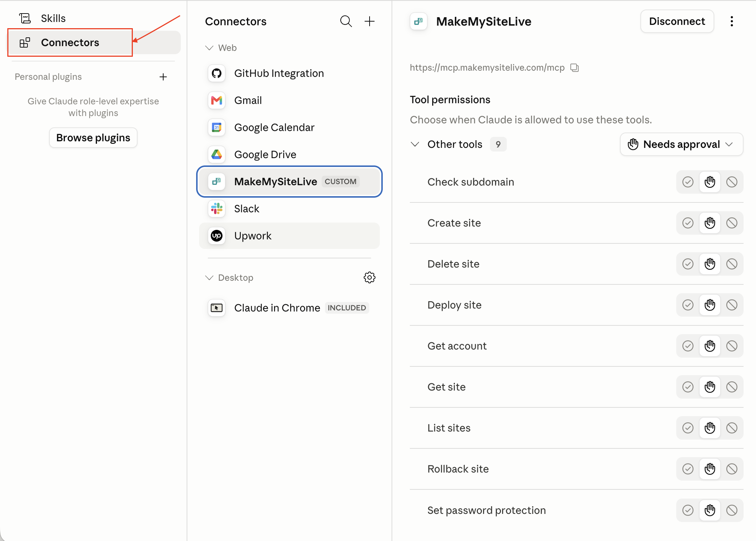The width and height of the screenshot is (756, 541).
Task: Open Claude in Chrome connector
Action: (x=289, y=308)
